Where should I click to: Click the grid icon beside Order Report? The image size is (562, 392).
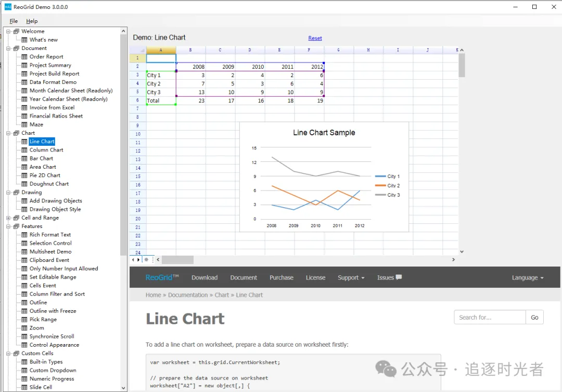tap(24, 57)
